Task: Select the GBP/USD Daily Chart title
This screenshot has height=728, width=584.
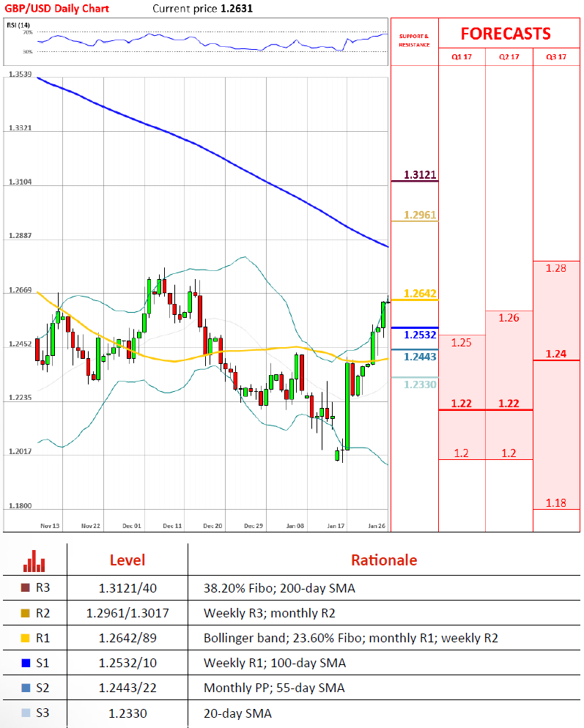Action: pos(56,8)
